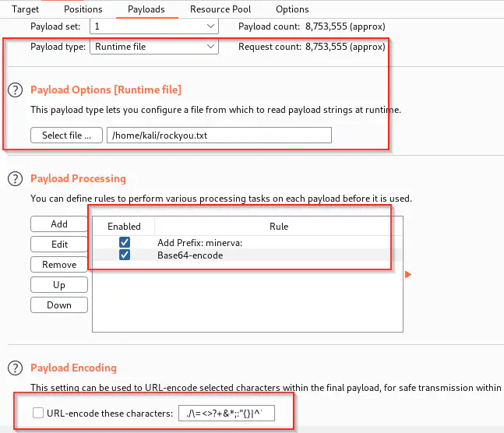Open help for Payload Encoding section
Viewport: 504px width, 433px height.
point(15,368)
